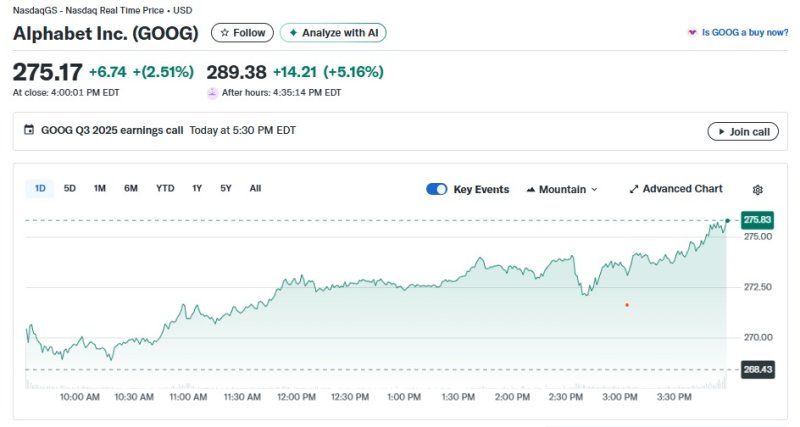Viewport: 800px width, 427px height.
Task: Click the Advanced Chart link
Action: pyautogui.click(x=682, y=189)
